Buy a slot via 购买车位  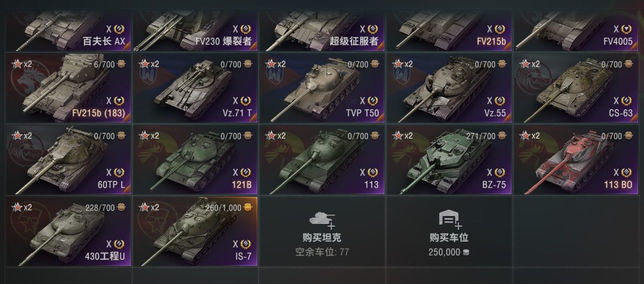(449, 232)
